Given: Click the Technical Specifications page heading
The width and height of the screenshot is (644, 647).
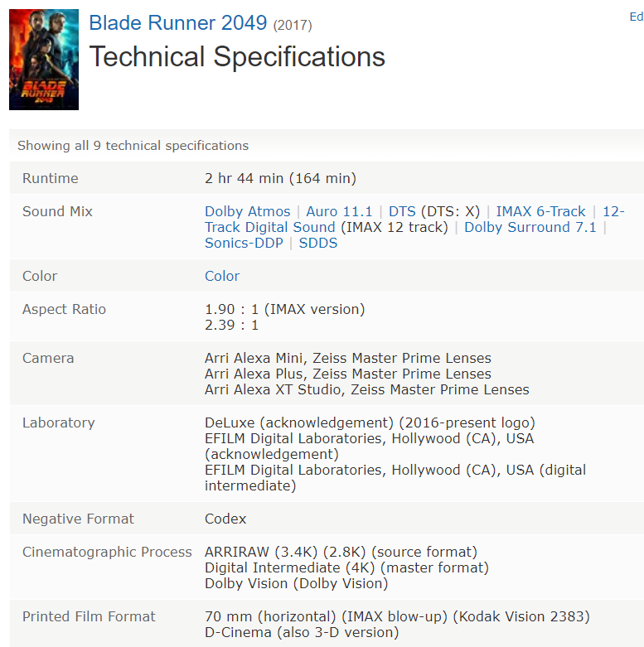Looking at the screenshot, I should click(x=237, y=56).
